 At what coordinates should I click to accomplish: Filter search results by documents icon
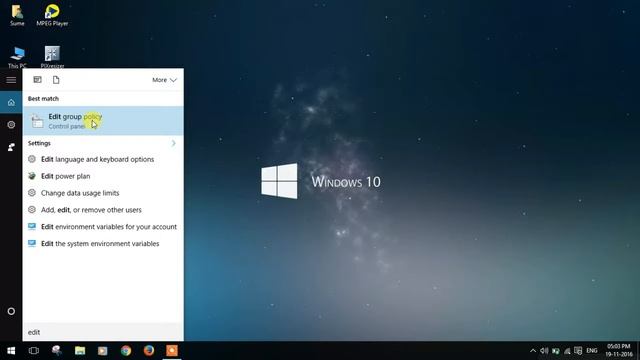coord(56,80)
